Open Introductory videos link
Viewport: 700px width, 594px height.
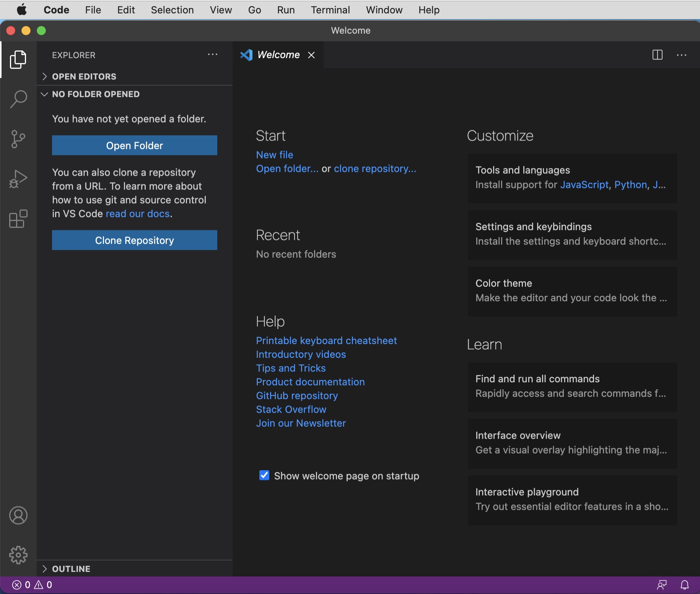point(301,354)
